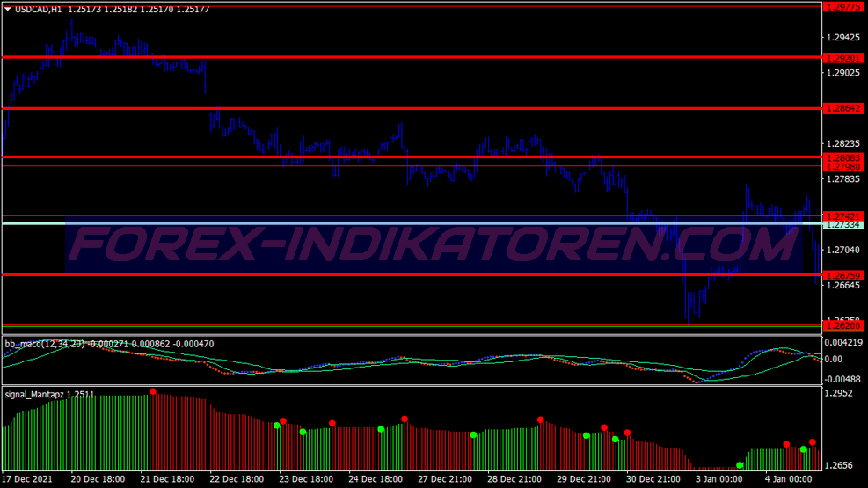
Task: Click the USDCAD,H1 symbol title text
Action: coord(38,10)
